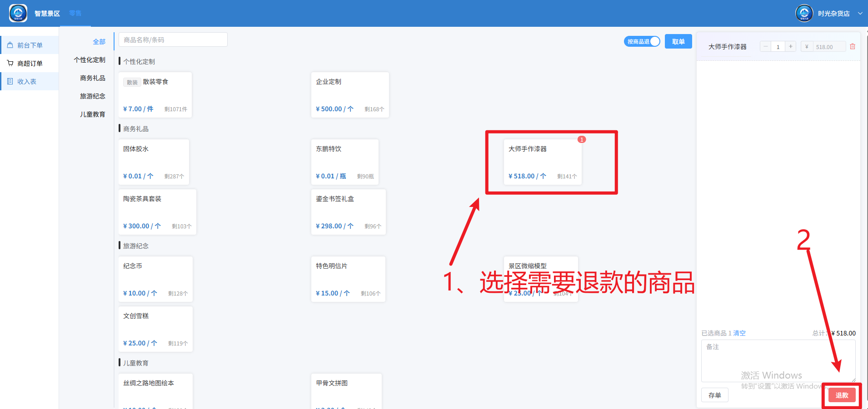Select the 商务礼品 category filter
Screen dimensions: 868x409
click(93, 78)
